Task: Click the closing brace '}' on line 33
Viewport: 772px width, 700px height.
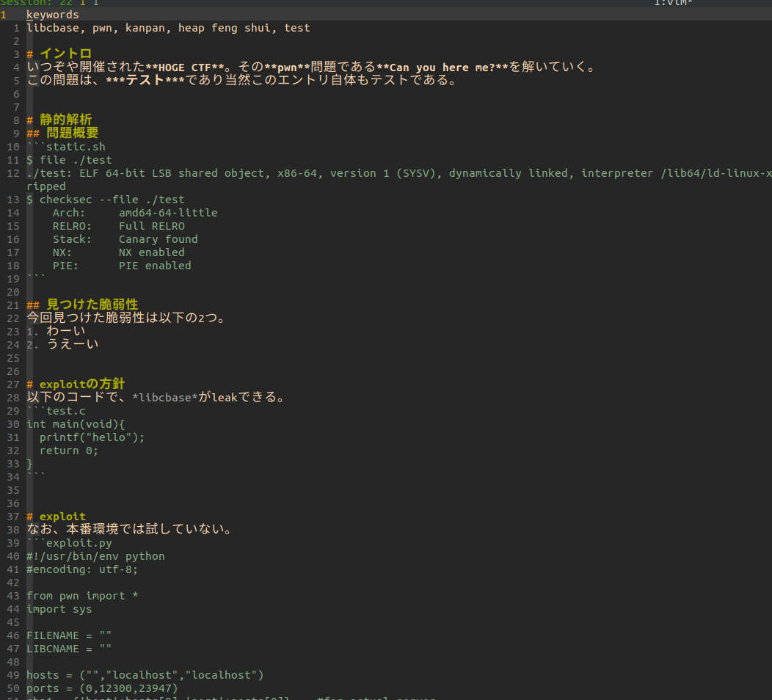Action: coord(29,464)
